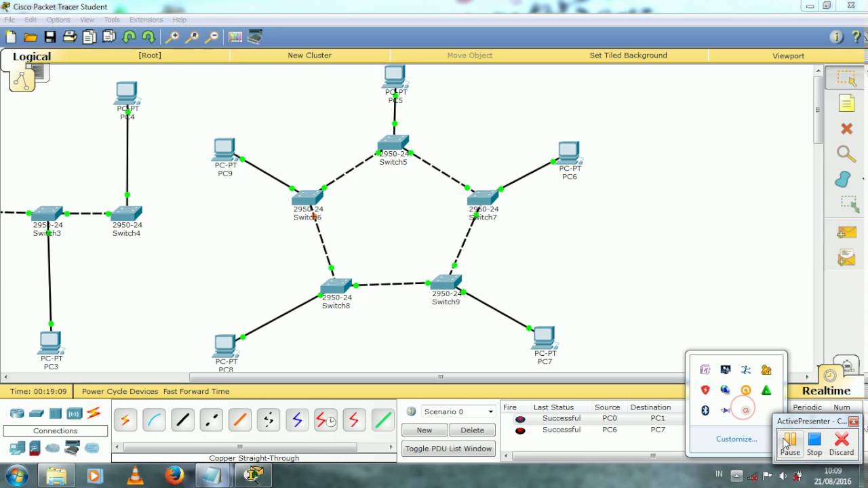
Task: Stop recording in ActivePresenter window
Action: [x=814, y=444]
